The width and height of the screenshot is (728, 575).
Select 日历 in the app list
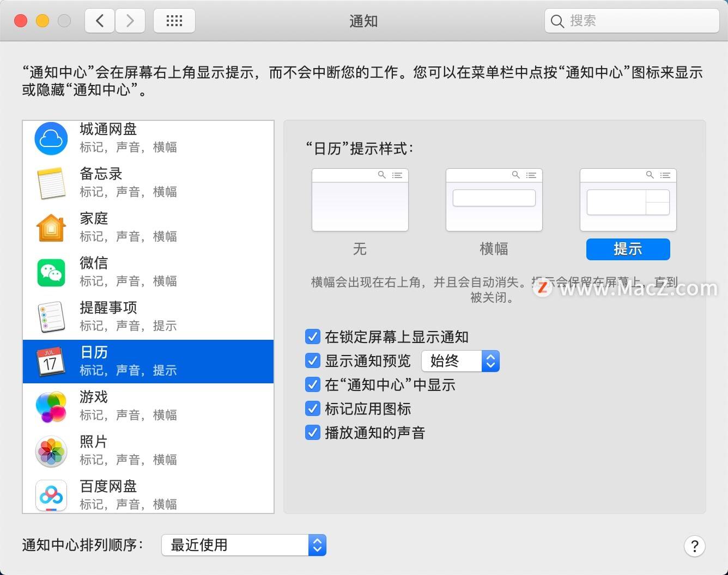(148, 362)
